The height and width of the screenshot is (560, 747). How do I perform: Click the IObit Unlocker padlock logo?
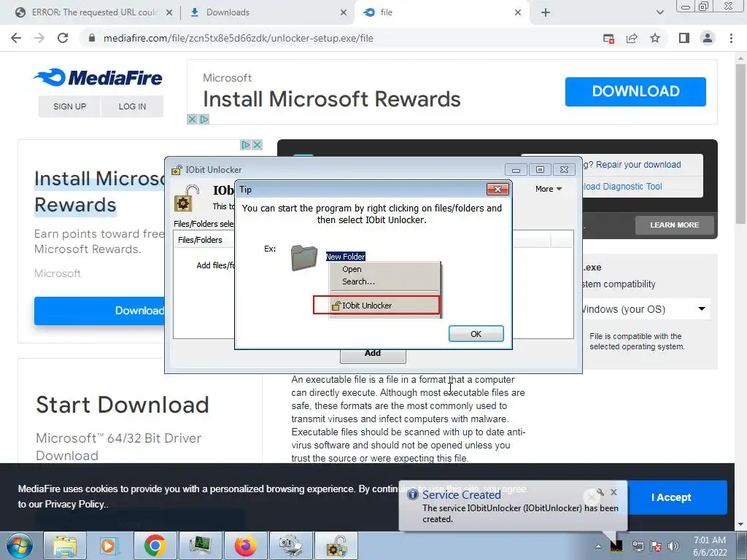point(186,198)
